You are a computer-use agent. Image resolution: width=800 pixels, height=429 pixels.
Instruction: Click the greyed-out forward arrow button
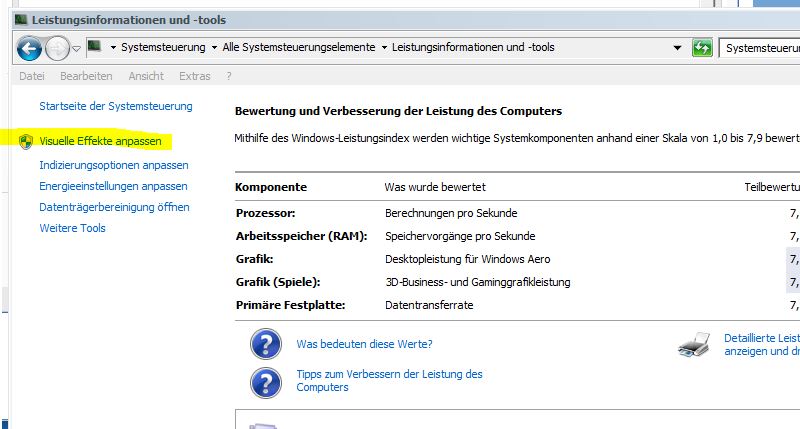57,49
